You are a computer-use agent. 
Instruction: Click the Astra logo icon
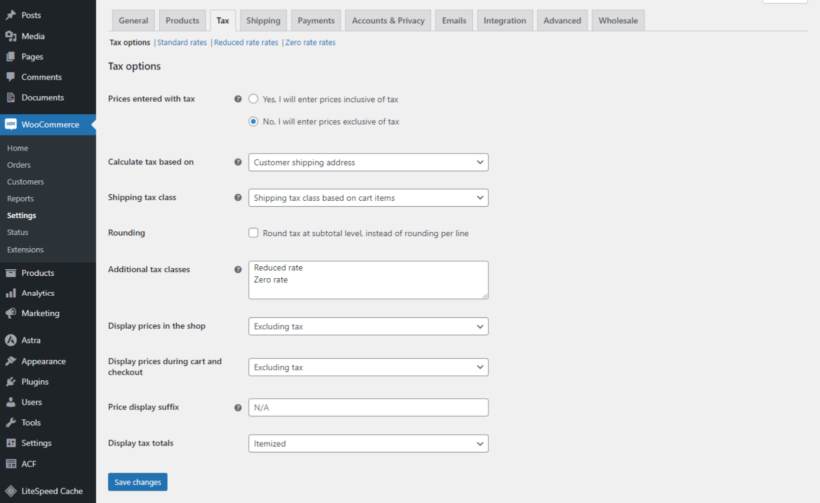click(x=10, y=340)
